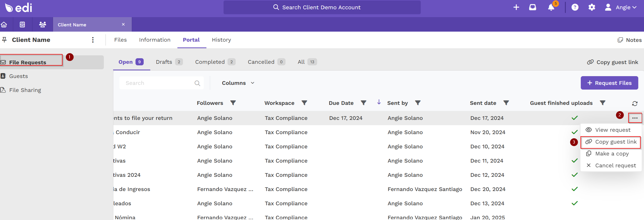Image resolution: width=644 pixels, height=220 pixels.
Task: Click Copy guest link at top right
Action: click(612, 62)
